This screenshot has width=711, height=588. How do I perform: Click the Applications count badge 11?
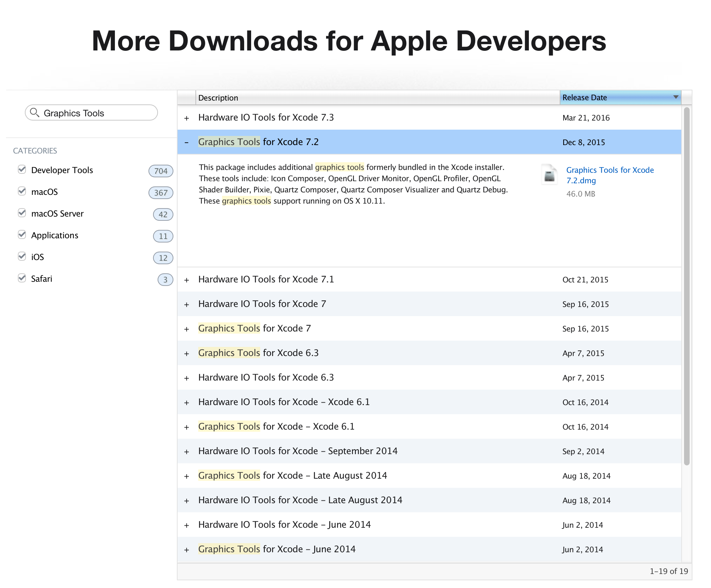click(x=163, y=236)
